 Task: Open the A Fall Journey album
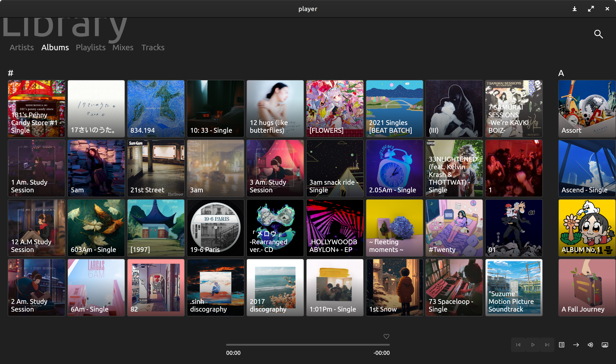click(587, 288)
